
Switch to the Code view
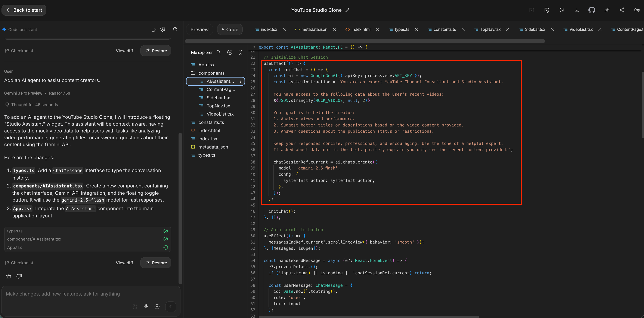[x=230, y=30]
